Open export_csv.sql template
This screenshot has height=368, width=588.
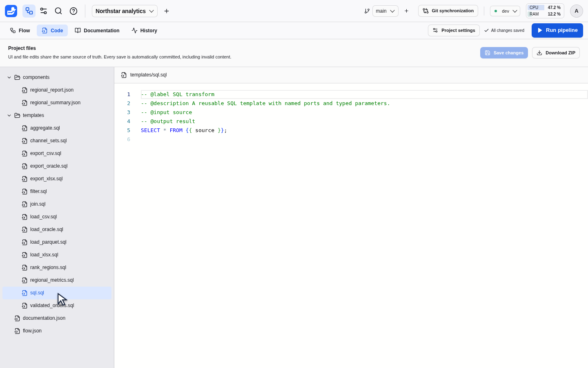57,153
